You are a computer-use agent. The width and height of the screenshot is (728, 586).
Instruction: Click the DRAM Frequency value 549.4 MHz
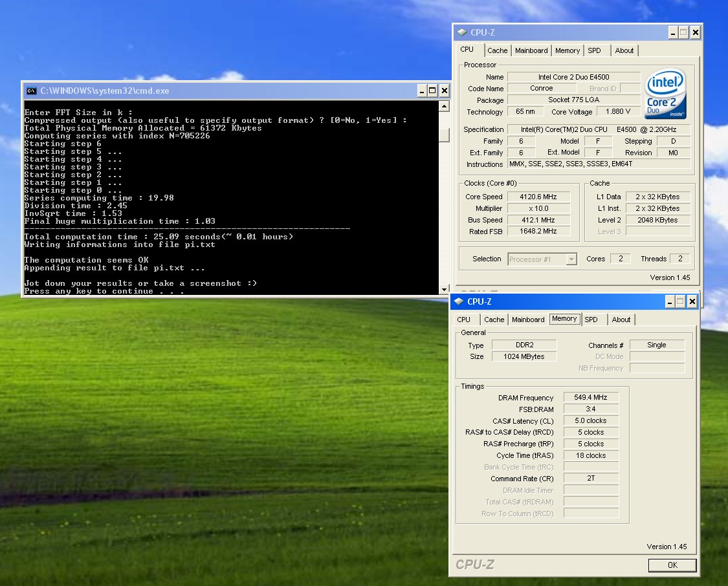point(591,397)
